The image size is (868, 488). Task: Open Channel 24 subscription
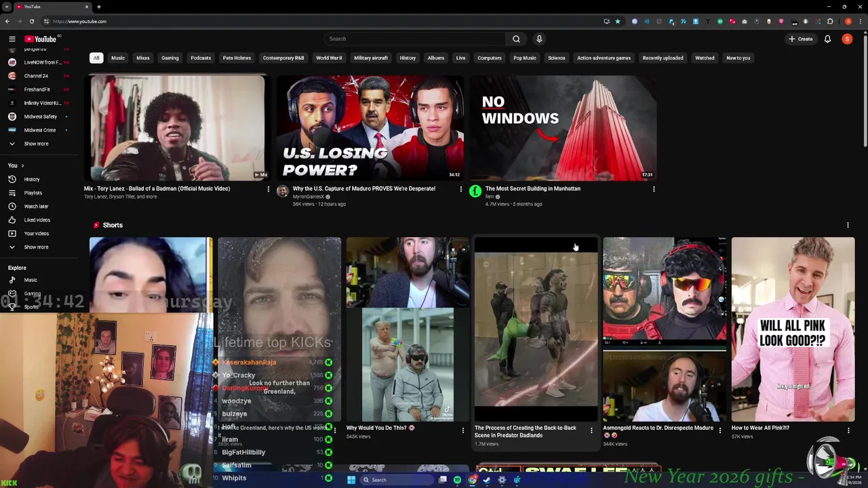tap(37, 76)
